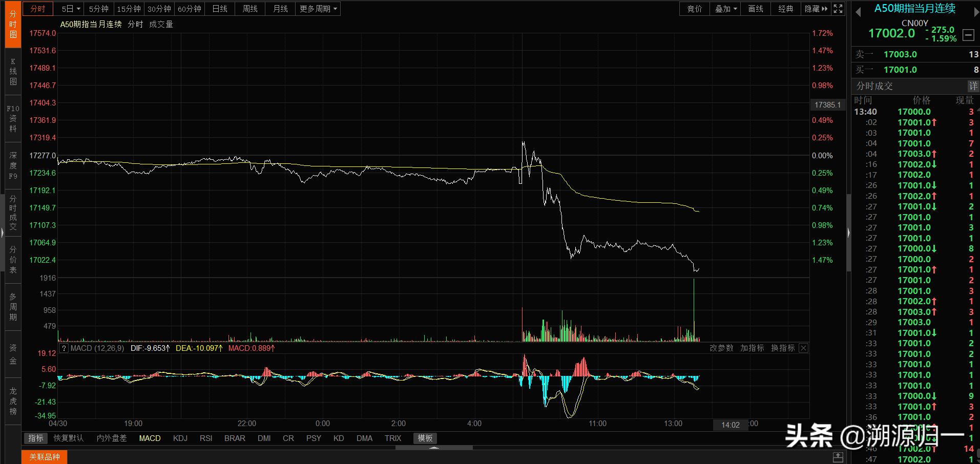The width and height of the screenshot is (980, 464).
Task: Select the RSI indicator tab
Action: pos(206,438)
